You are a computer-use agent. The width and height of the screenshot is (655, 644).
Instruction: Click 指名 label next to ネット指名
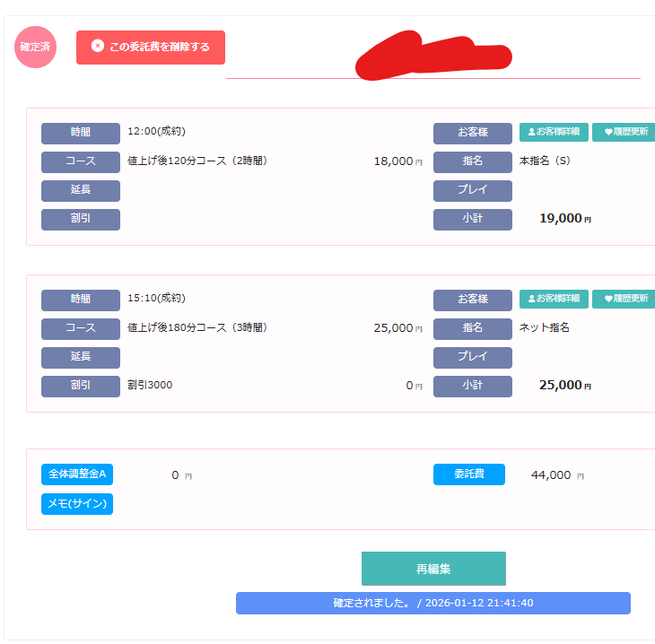(472, 329)
